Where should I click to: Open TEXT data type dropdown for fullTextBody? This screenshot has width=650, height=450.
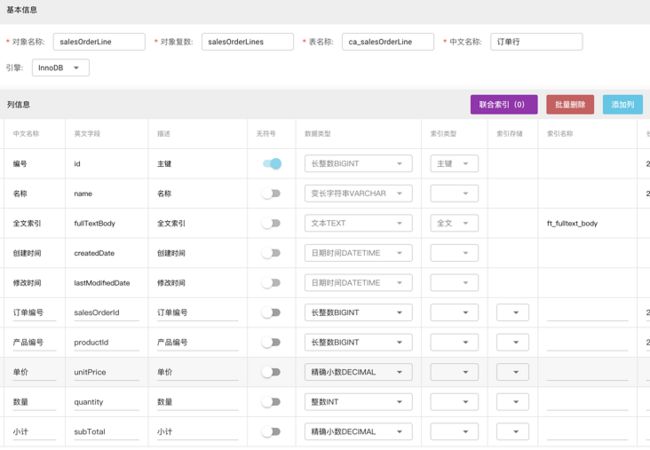[358, 223]
